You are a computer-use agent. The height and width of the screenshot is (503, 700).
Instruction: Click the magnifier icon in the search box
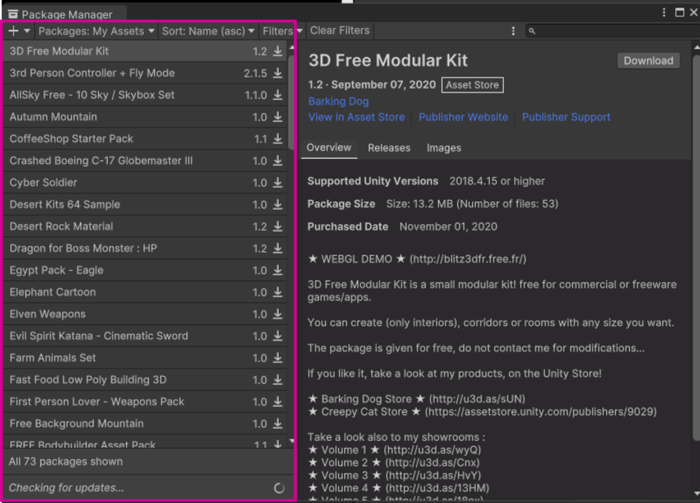[532, 32]
